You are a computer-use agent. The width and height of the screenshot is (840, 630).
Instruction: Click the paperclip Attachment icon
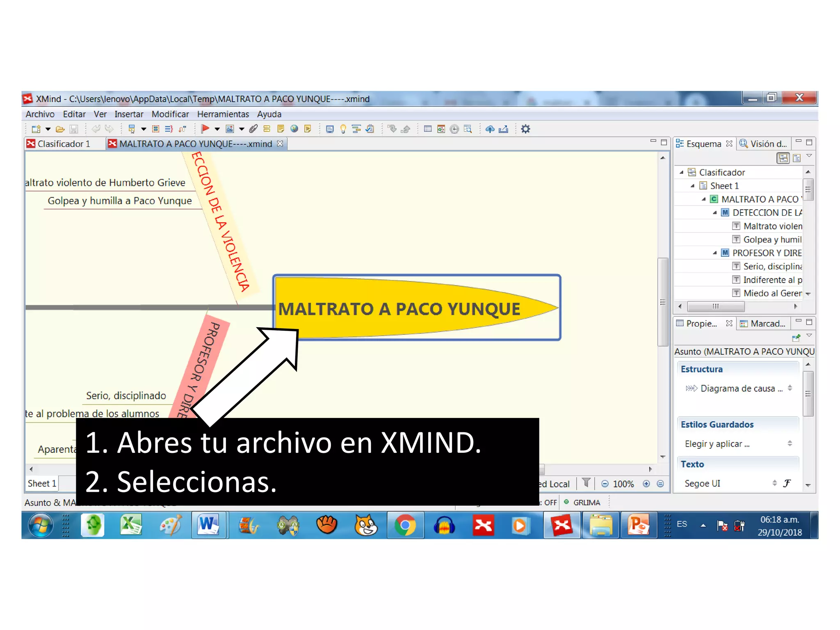pyautogui.click(x=253, y=129)
